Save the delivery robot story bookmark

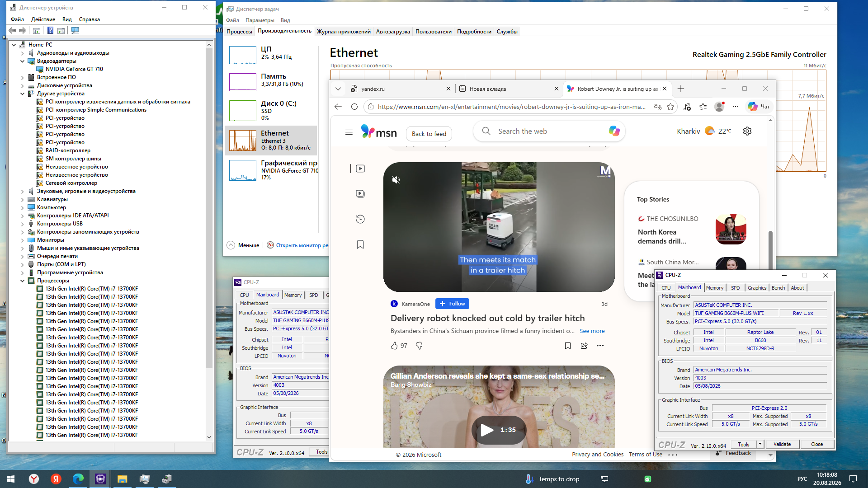[568, 346]
